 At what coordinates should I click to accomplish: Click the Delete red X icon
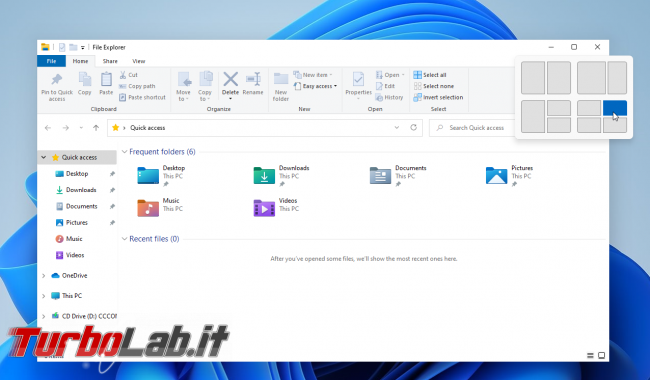pyautogui.click(x=230, y=79)
